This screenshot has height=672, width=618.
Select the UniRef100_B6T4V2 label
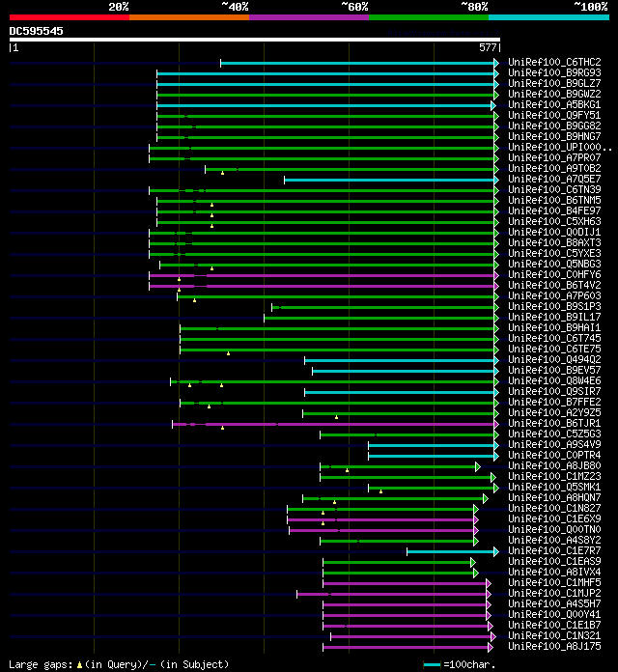pyautogui.click(x=554, y=285)
